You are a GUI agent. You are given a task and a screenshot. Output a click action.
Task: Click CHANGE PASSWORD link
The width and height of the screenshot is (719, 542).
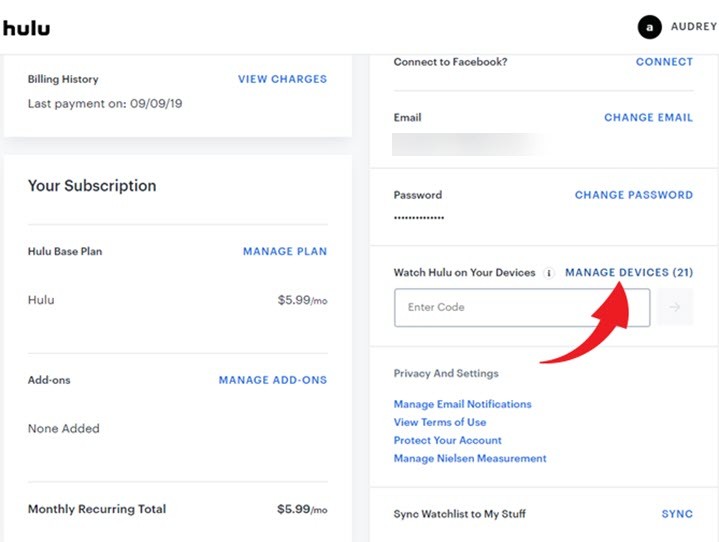(x=634, y=195)
